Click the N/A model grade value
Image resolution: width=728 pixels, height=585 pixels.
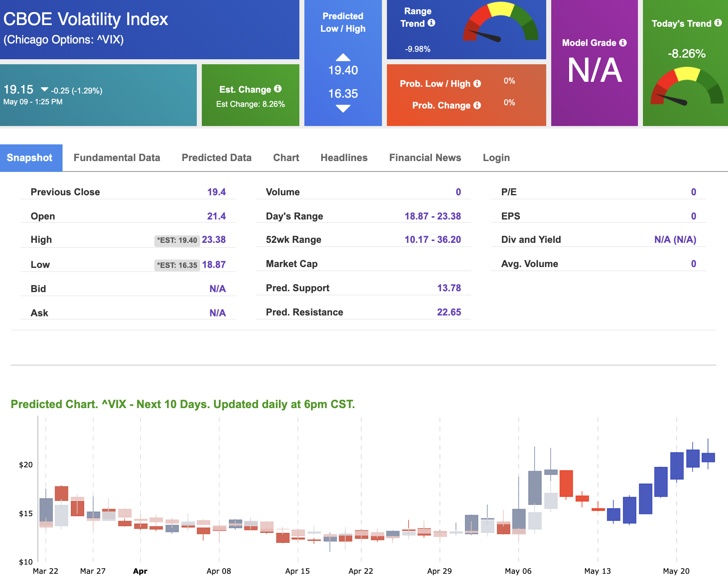coord(595,70)
